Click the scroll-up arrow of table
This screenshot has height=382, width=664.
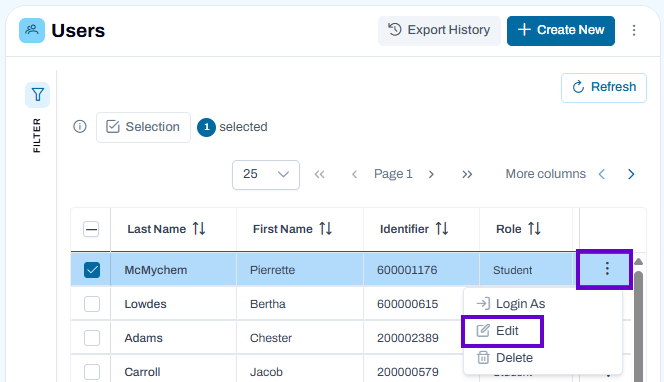[x=638, y=262]
